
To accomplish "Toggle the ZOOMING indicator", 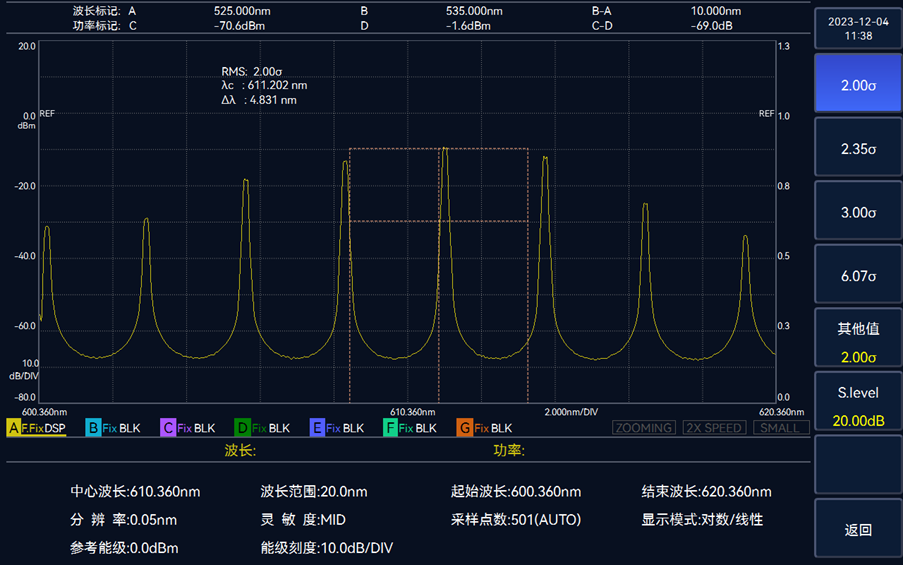I will (x=643, y=428).
